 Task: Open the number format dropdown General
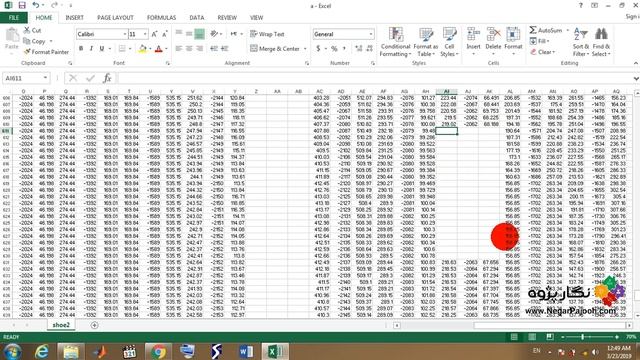[x=371, y=34]
